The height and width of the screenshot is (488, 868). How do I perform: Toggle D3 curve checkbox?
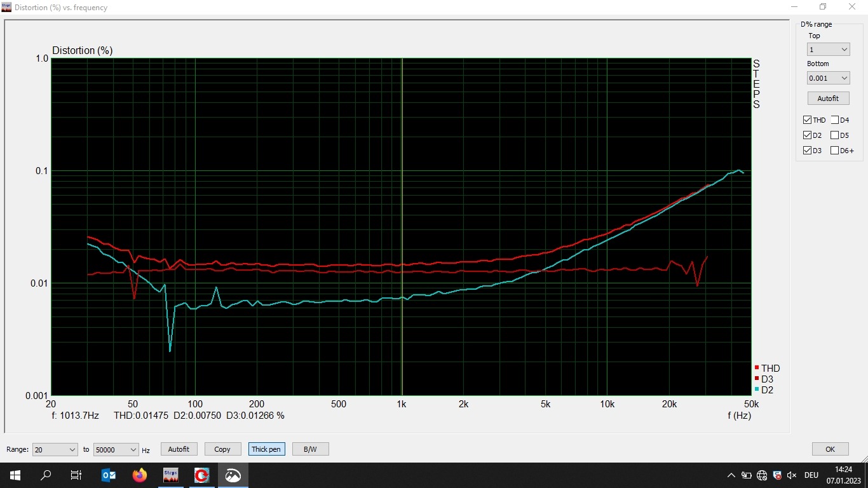pyautogui.click(x=807, y=151)
